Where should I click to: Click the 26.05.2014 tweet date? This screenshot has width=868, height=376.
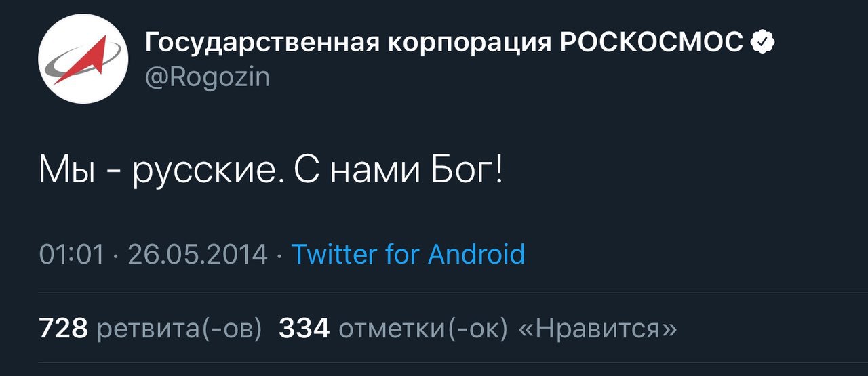pos(197,255)
